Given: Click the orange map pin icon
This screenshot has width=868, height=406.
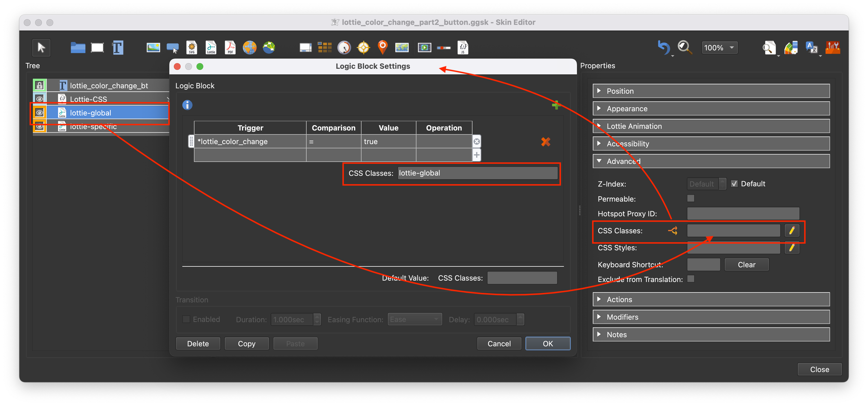Looking at the screenshot, I should point(383,47).
